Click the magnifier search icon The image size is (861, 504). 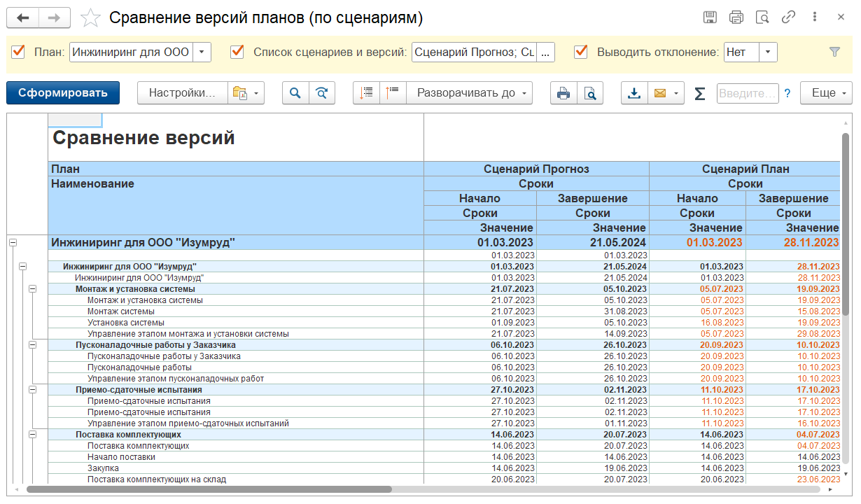pyautogui.click(x=295, y=93)
